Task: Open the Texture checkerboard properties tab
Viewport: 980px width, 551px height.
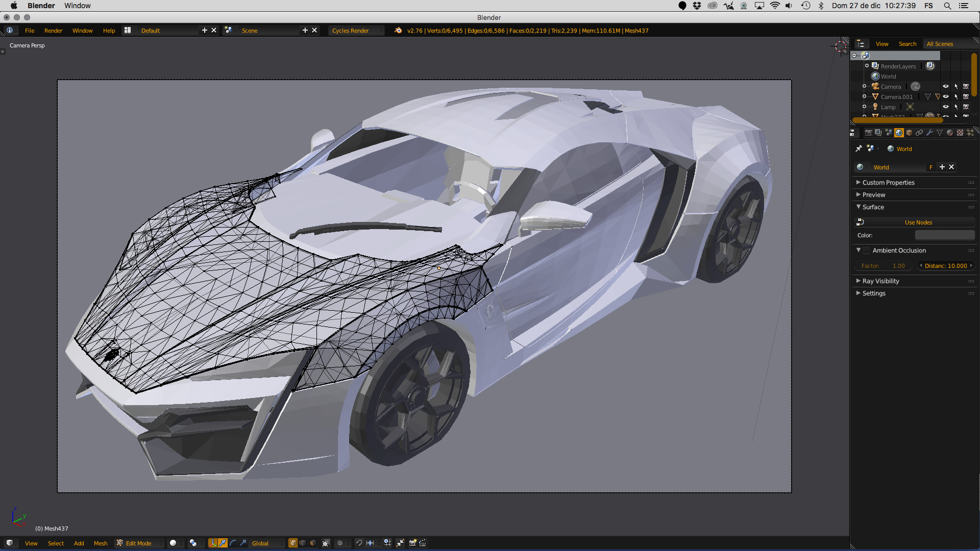Action: point(960,133)
